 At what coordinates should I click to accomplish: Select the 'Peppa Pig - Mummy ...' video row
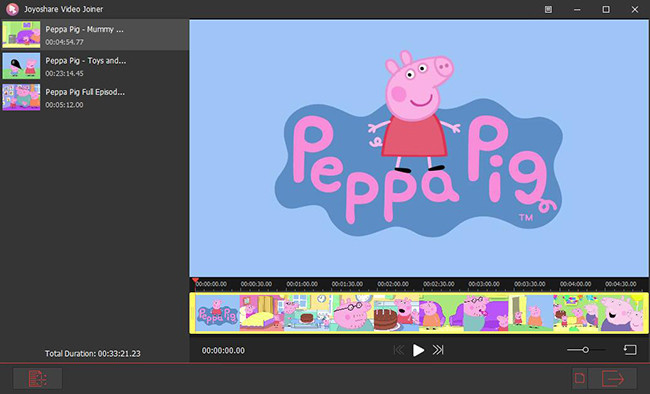click(95, 35)
